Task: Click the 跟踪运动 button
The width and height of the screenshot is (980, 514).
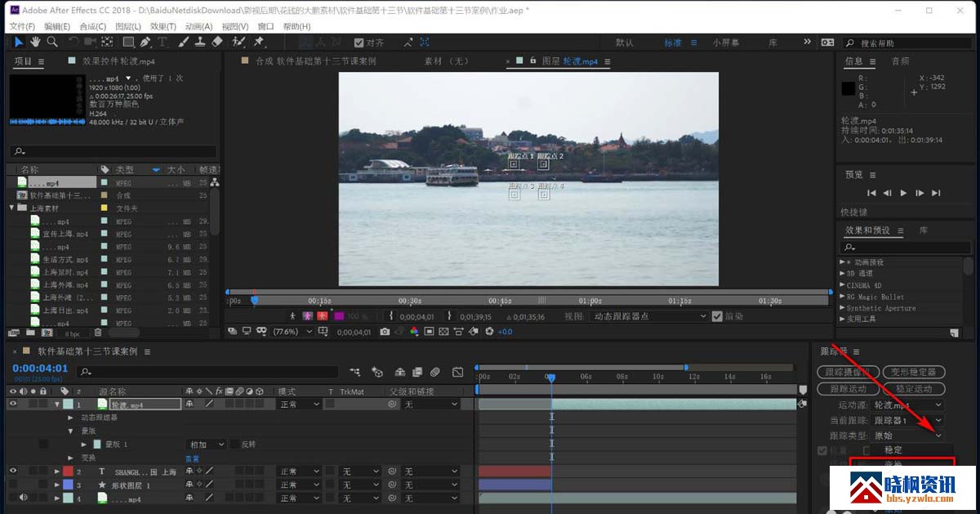Action: click(848, 389)
